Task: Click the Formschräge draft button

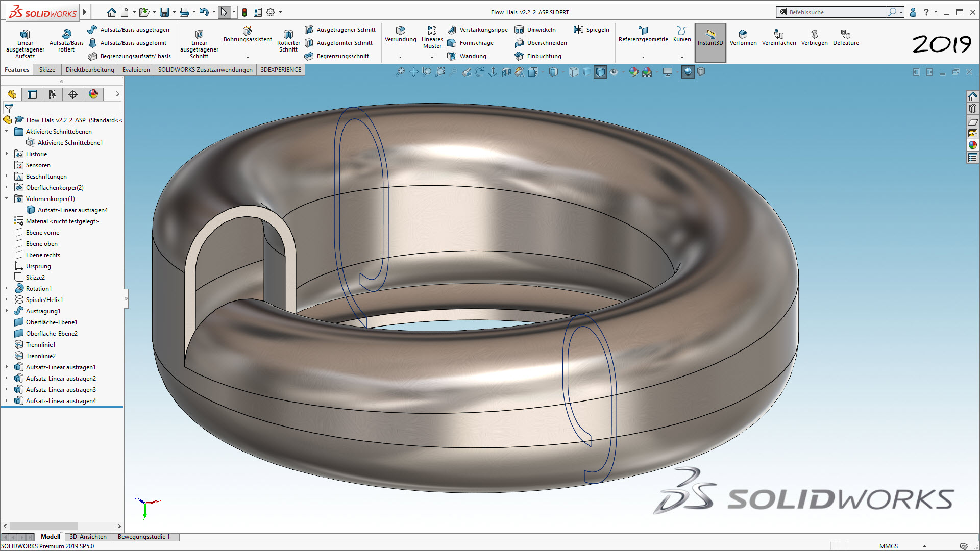Action: (471, 43)
